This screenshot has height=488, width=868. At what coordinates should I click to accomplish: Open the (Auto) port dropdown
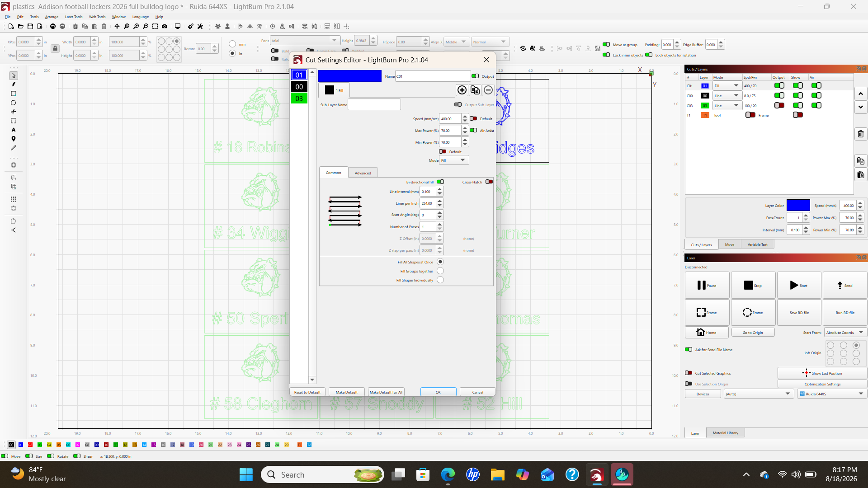coord(758,394)
